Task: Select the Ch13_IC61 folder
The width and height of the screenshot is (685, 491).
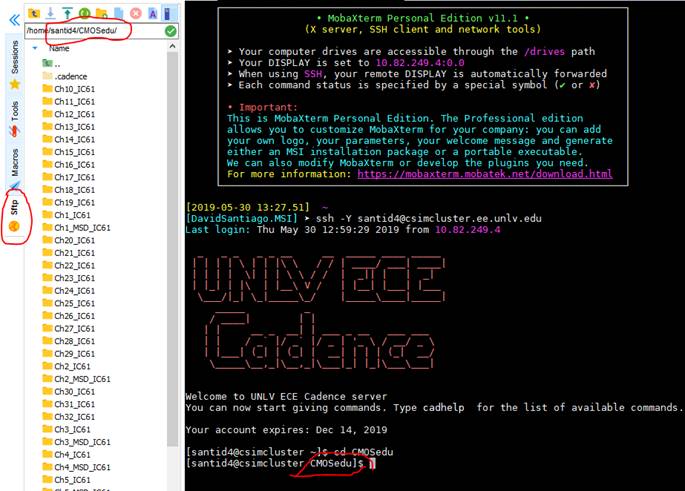Action: (69, 127)
